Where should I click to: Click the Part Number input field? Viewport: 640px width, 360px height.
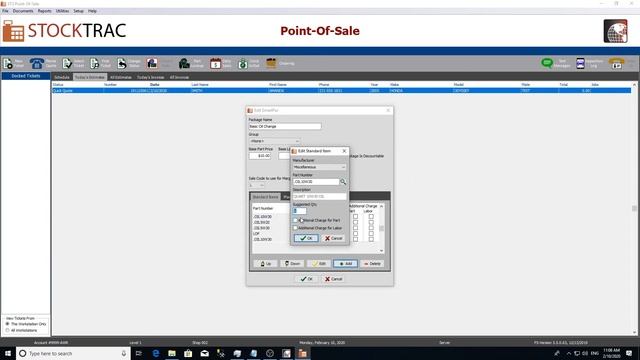tap(316, 182)
